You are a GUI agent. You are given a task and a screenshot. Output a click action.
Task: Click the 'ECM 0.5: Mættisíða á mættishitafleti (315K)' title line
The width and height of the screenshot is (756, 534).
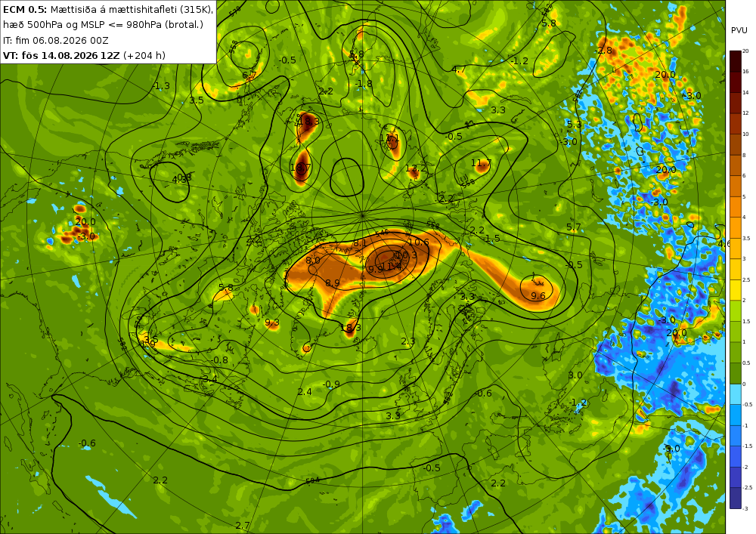108,9
